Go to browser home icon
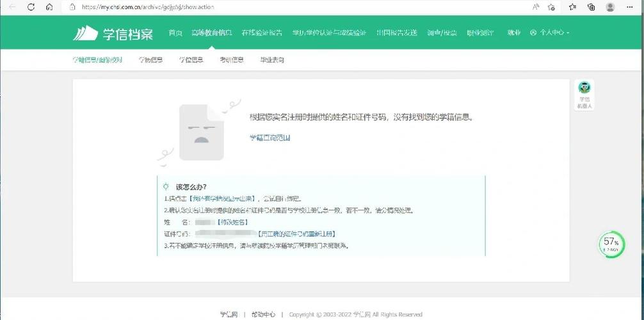 click(49, 7)
